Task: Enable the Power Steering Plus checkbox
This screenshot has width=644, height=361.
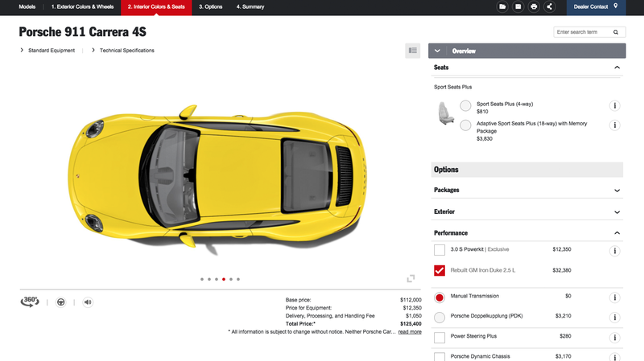Action: pos(440,338)
